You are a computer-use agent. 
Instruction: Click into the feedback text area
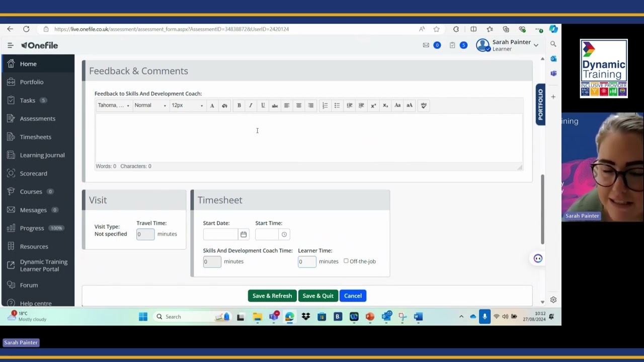(x=309, y=138)
